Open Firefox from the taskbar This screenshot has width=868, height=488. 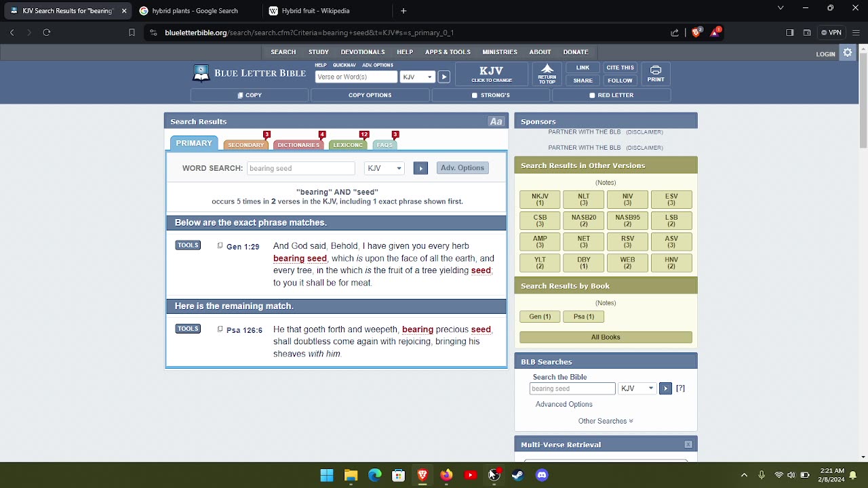tap(446, 475)
